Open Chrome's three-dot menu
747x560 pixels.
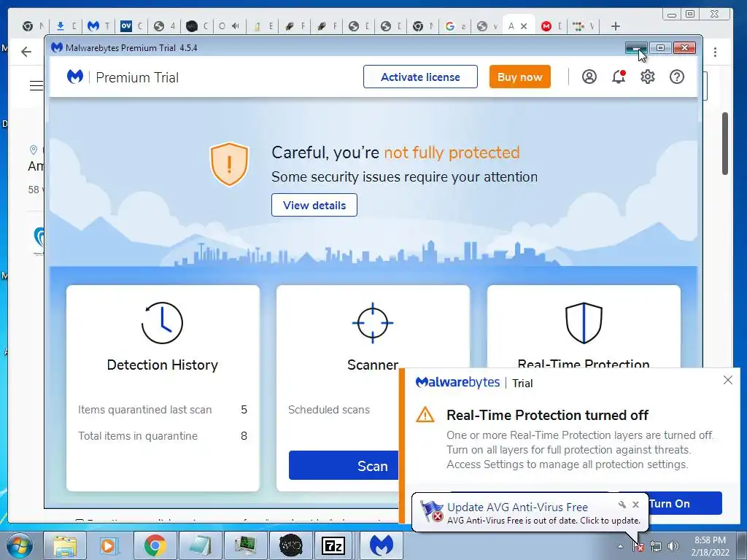715,52
